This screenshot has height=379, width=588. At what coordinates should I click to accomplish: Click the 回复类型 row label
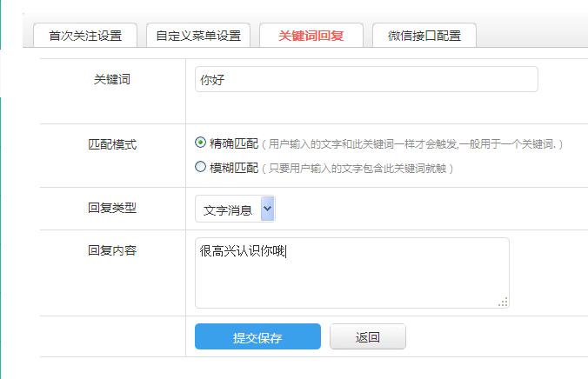tap(112, 208)
